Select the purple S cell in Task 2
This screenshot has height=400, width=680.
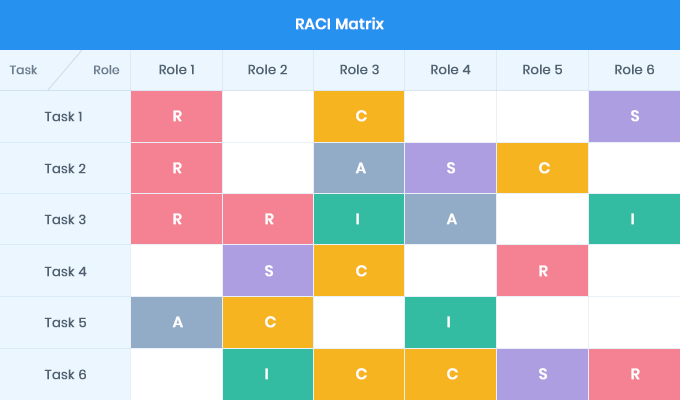click(x=450, y=168)
